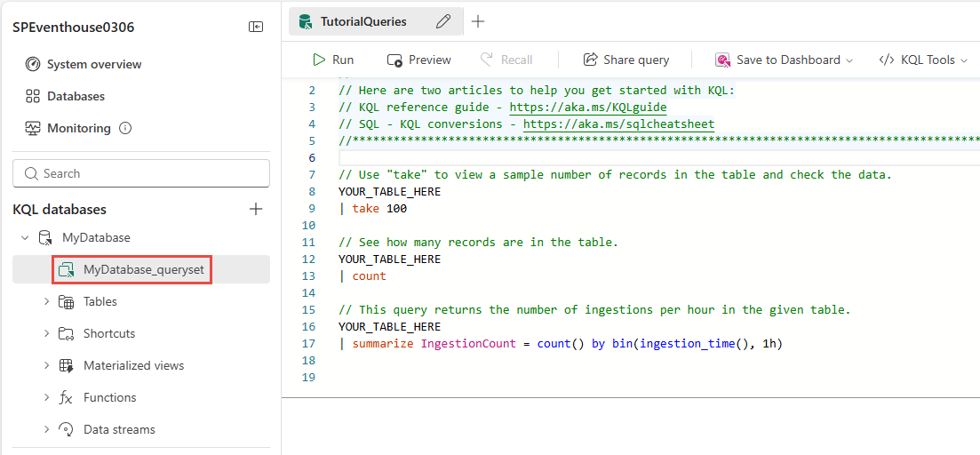Image resolution: width=980 pixels, height=455 pixels.
Task: Click the KQL databases heading
Action: click(60, 210)
